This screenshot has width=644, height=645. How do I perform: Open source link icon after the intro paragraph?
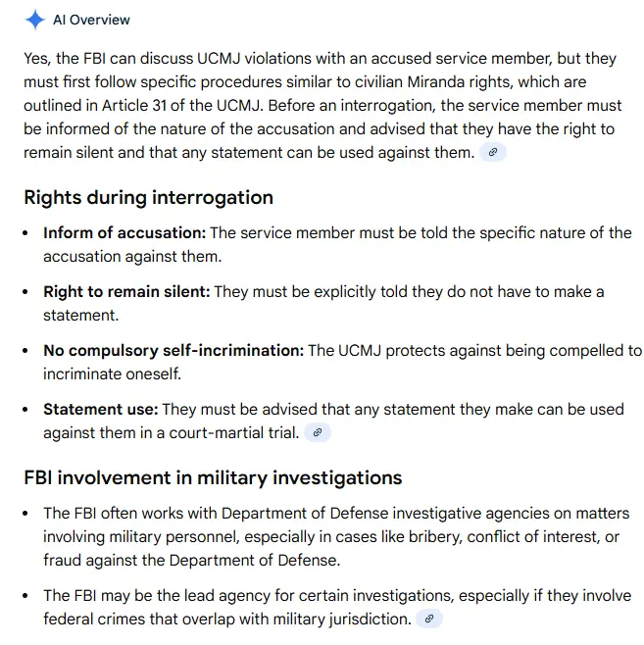coord(494,153)
